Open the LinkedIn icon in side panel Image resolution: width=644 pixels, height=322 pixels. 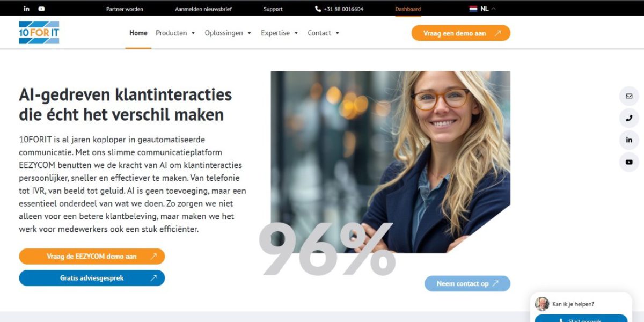629,140
